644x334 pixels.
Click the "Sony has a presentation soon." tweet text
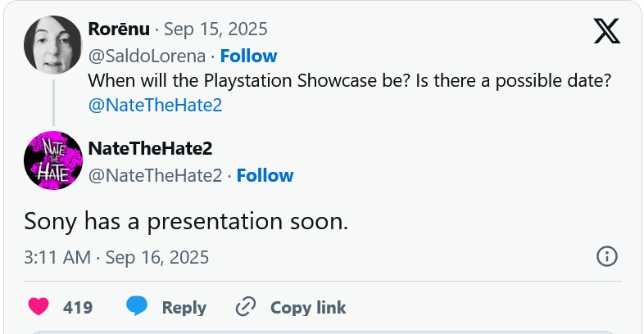(187, 220)
